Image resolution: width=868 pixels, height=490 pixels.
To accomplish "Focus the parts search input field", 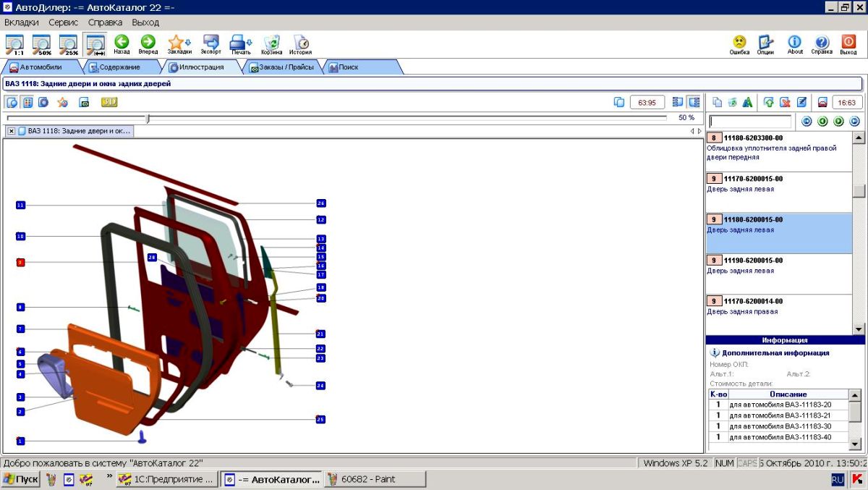I will [x=750, y=122].
